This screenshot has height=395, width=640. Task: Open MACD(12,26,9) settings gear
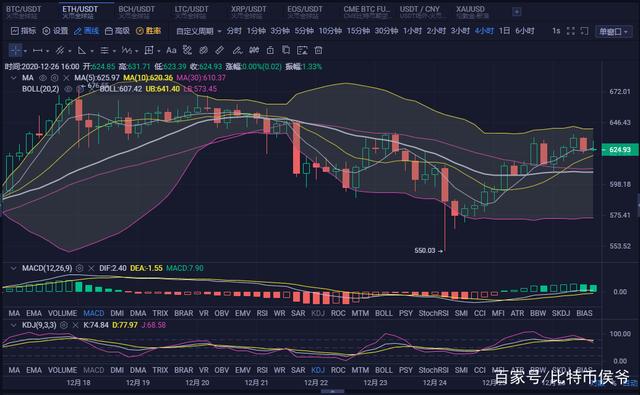coord(80,268)
